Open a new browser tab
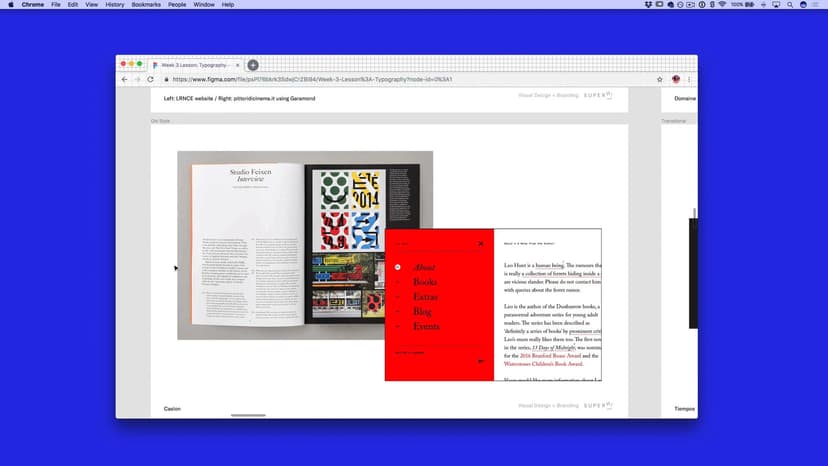 (253, 65)
